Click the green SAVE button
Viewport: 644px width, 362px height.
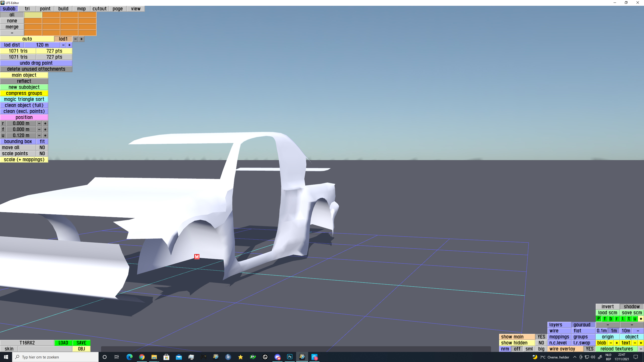(81, 343)
